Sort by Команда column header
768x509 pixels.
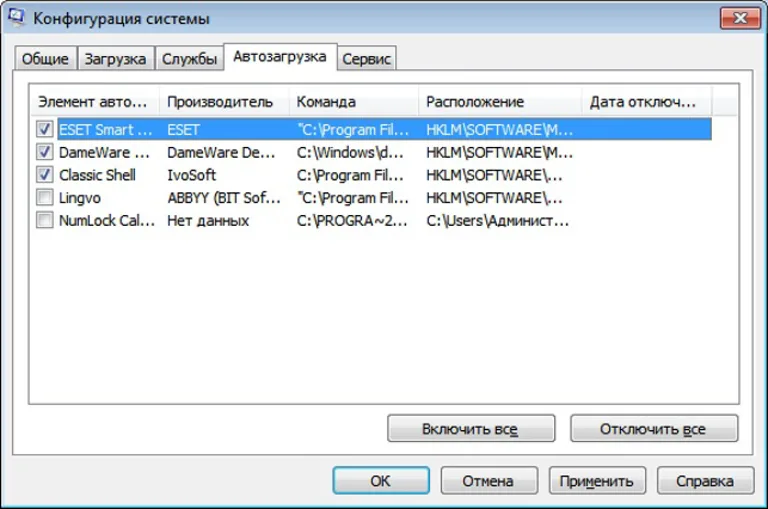[354, 101]
